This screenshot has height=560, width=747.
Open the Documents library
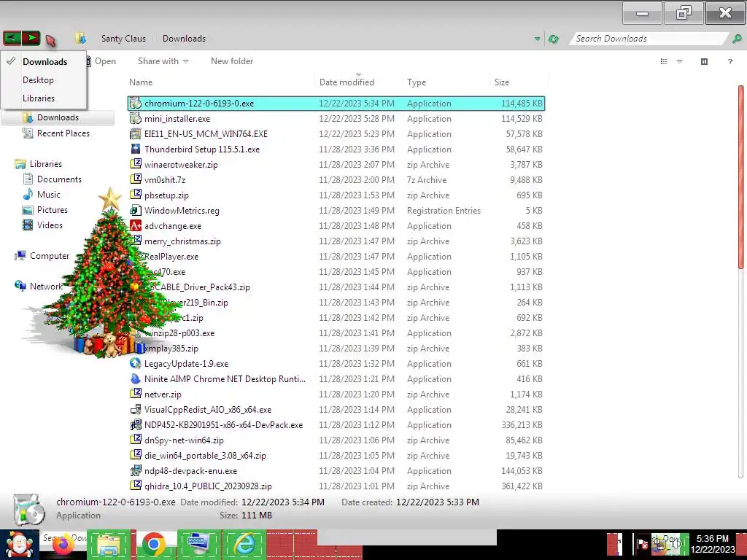59,179
